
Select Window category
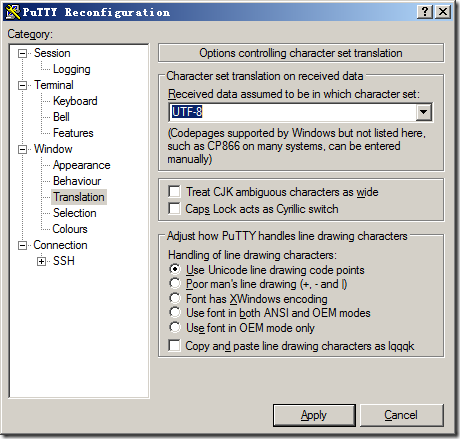tap(53, 149)
